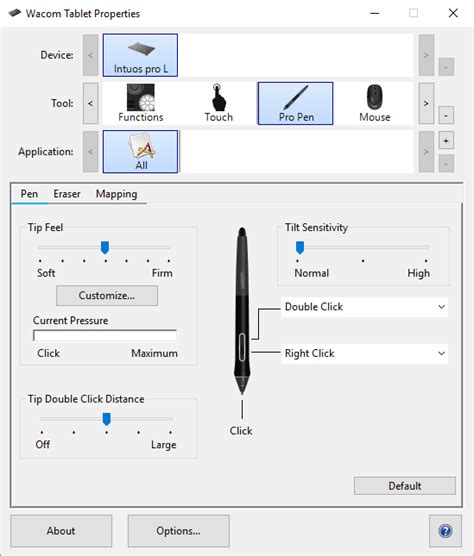Adjust the Tip Feel slider handle
This screenshot has width=474, height=556.
coord(105,248)
